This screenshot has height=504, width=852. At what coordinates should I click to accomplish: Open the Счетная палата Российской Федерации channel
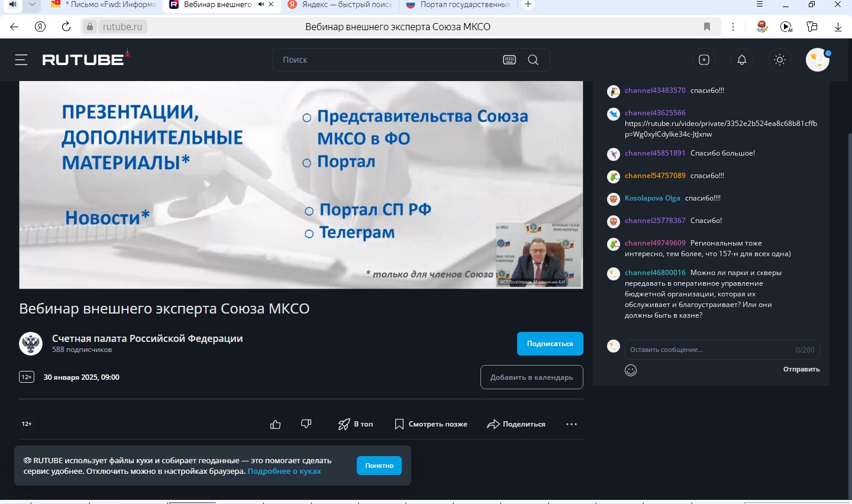(147, 338)
